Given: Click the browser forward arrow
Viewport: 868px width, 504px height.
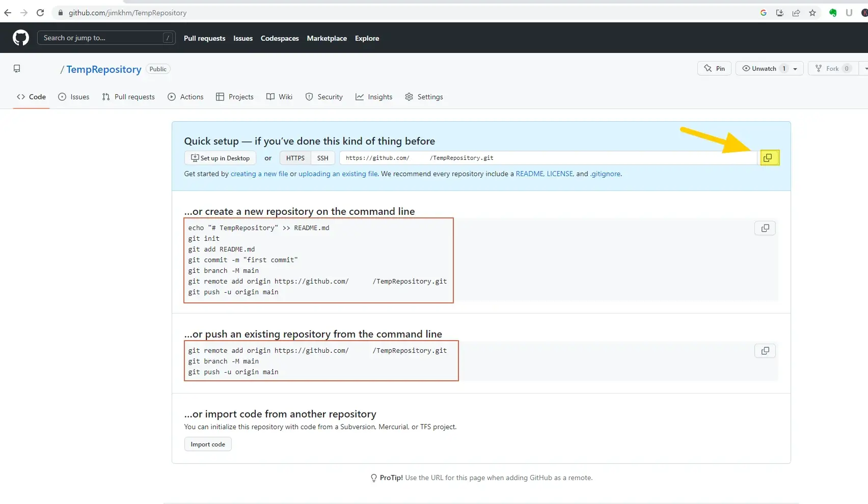Looking at the screenshot, I should (x=24, y=13).
